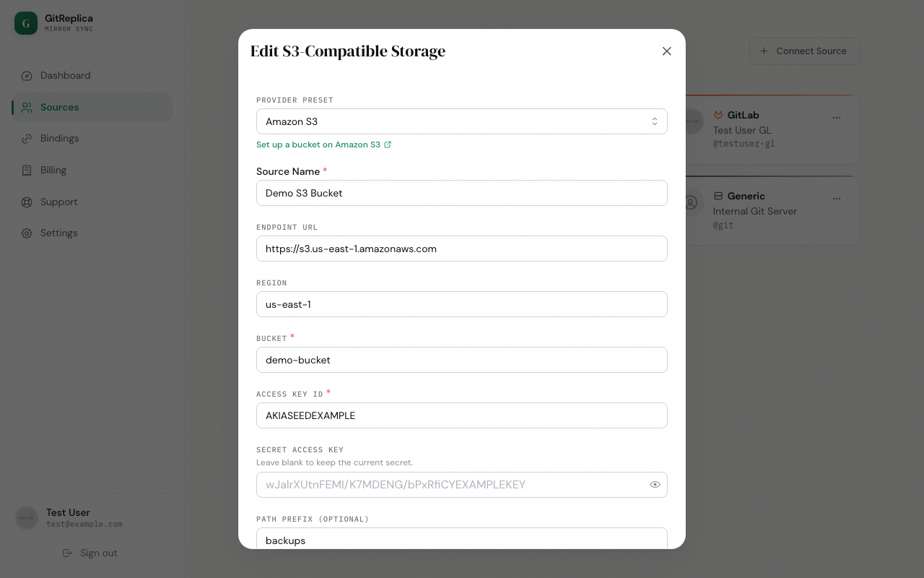
Task: Click the Leave blank to keep secret hint
Action: click(335, 462)
